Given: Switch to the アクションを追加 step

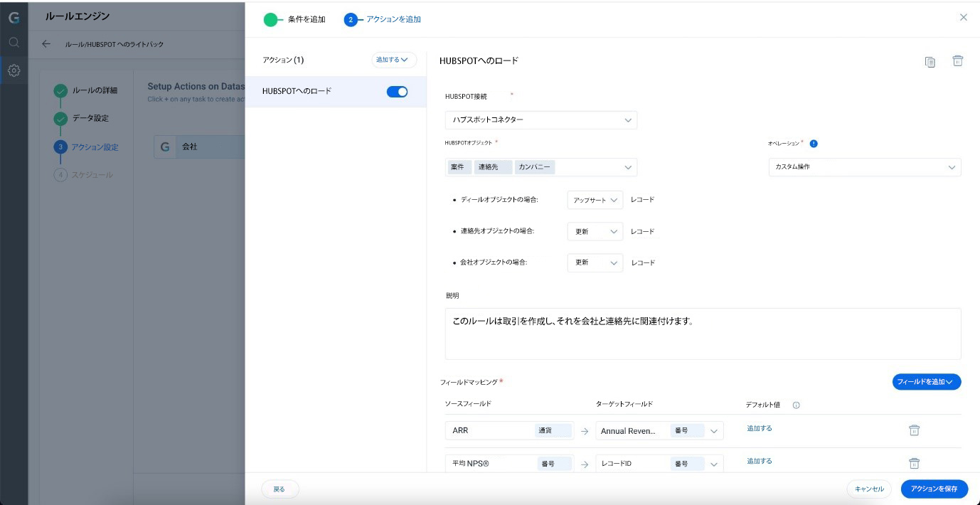Looking at the screenshot, I should point(393,19).
